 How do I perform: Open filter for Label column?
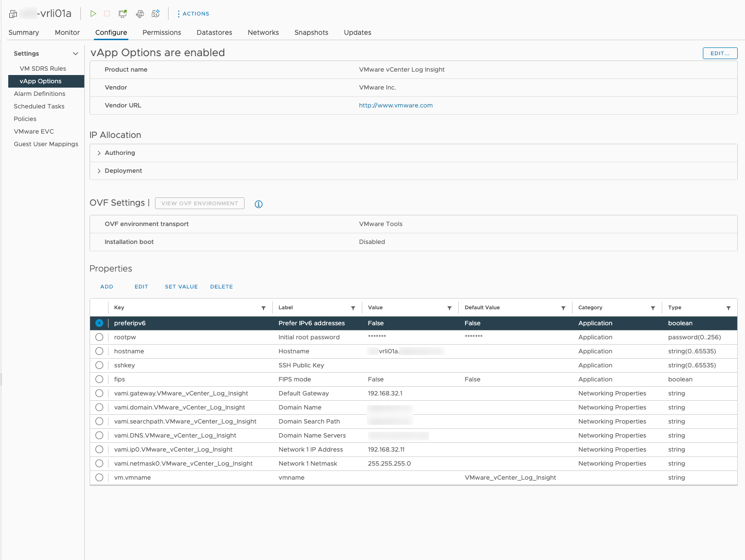click(353, 308)
